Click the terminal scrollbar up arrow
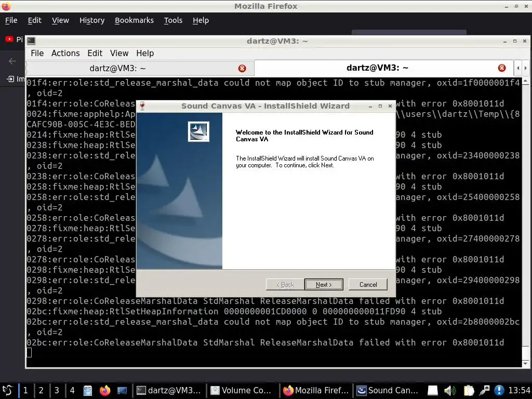532x399 pixels. coord(525,82)
